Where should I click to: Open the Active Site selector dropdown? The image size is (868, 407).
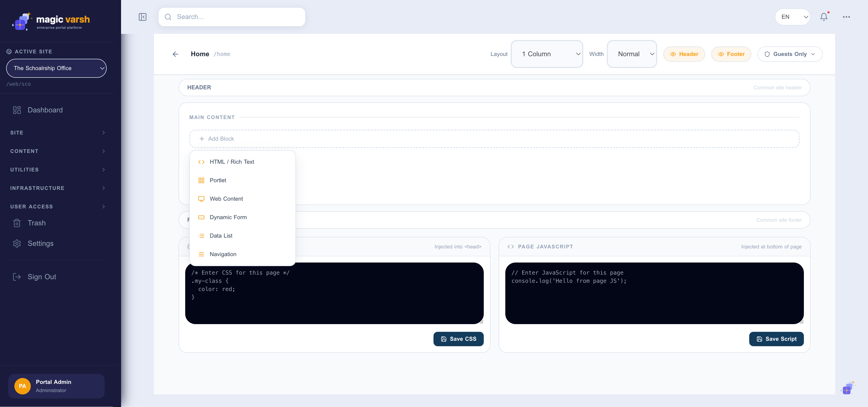click(56, 68)
